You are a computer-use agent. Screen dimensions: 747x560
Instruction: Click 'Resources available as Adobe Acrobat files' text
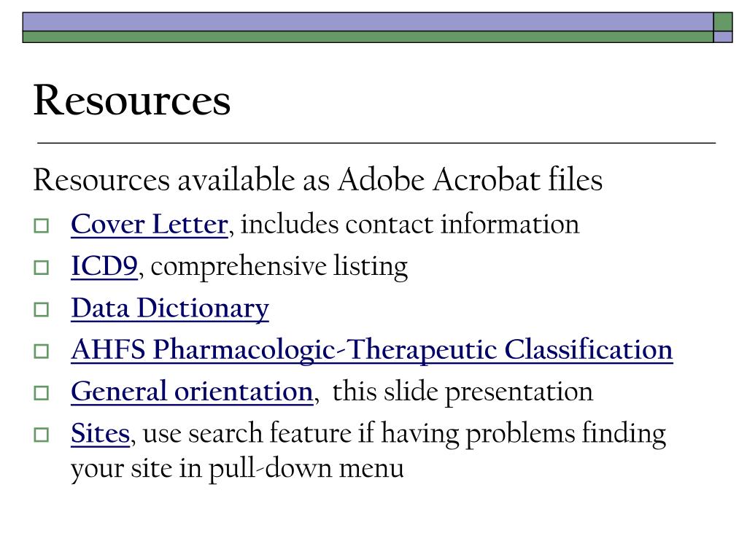[318, 180]
